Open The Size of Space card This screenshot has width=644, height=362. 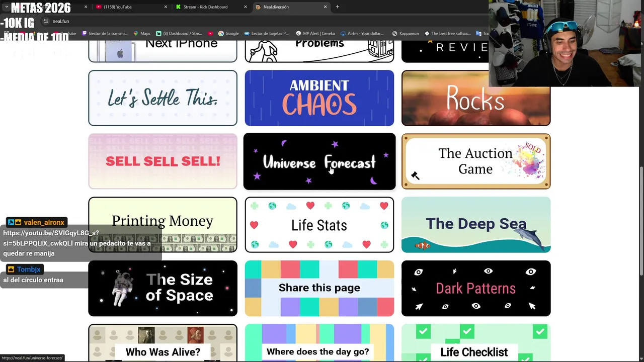coord(163,288)
